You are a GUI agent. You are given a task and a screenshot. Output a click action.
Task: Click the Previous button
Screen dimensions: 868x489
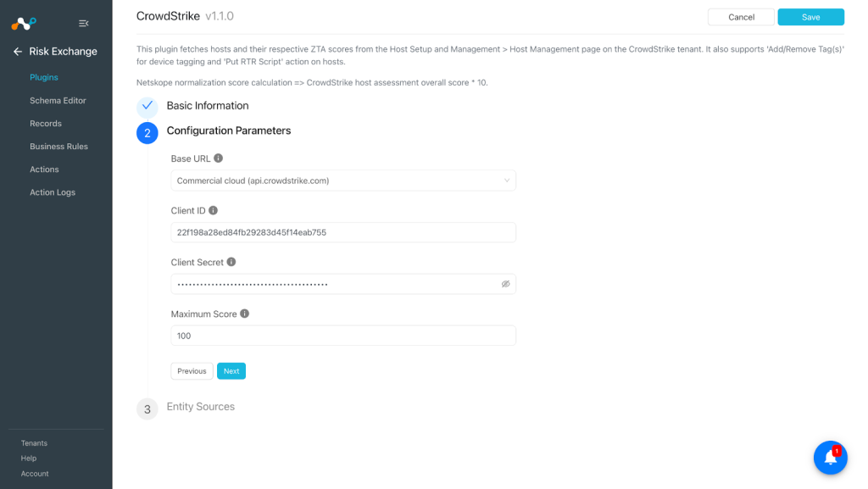192,371
